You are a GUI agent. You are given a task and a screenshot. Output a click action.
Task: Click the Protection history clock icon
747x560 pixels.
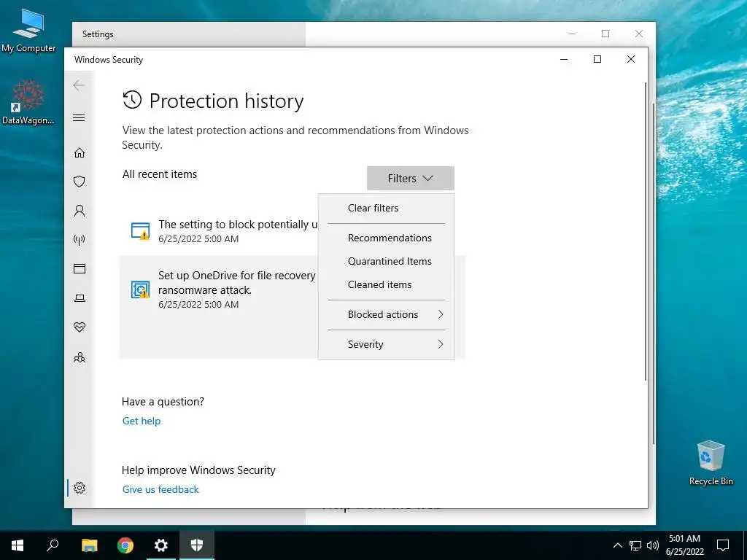(x=132, y=100)
